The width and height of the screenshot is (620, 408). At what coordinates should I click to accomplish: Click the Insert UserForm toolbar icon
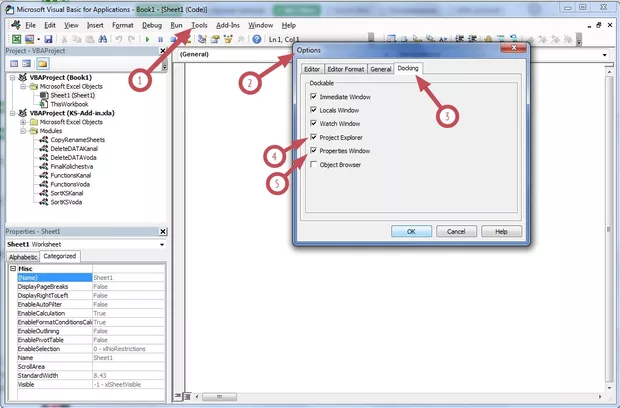click(x=29, y=39)
